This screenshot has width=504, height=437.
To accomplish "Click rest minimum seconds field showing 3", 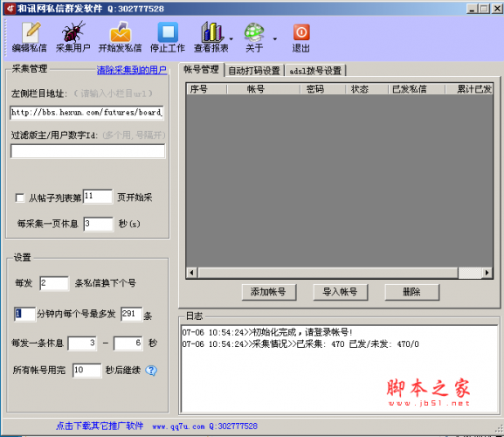I will tap(82, 343).
